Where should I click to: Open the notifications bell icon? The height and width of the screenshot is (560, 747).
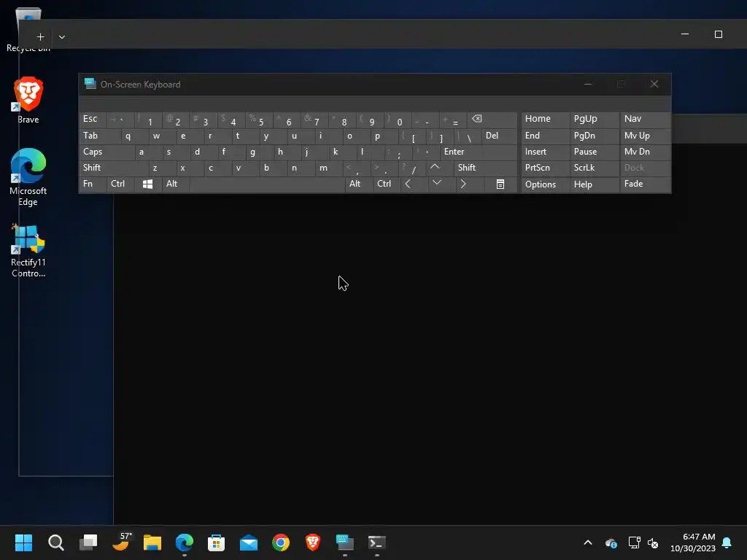(x=727, y=542)
